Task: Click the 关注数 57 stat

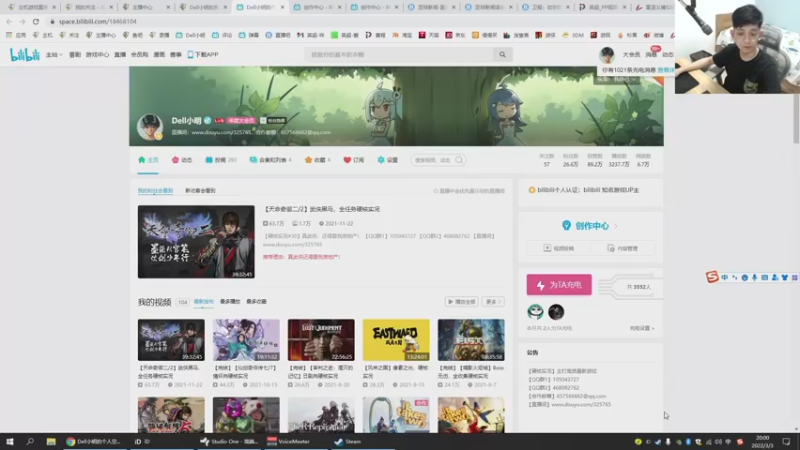Action: (546, 160)
